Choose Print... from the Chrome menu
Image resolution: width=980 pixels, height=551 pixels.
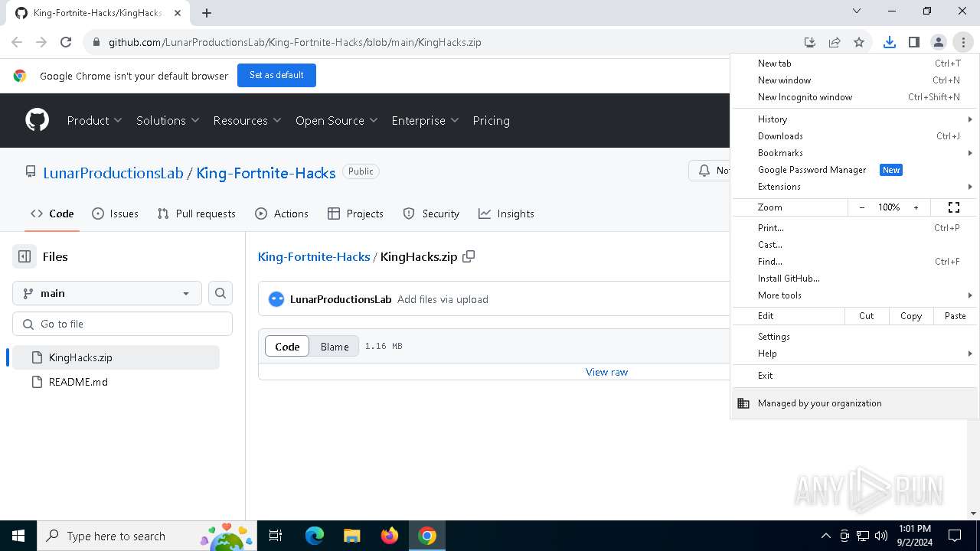[855, 228]
